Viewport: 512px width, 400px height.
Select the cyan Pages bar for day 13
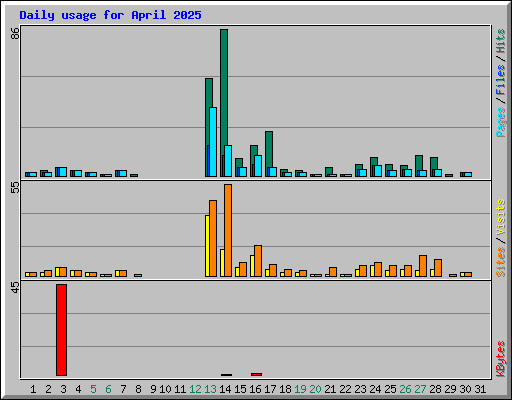pos(213,142)
